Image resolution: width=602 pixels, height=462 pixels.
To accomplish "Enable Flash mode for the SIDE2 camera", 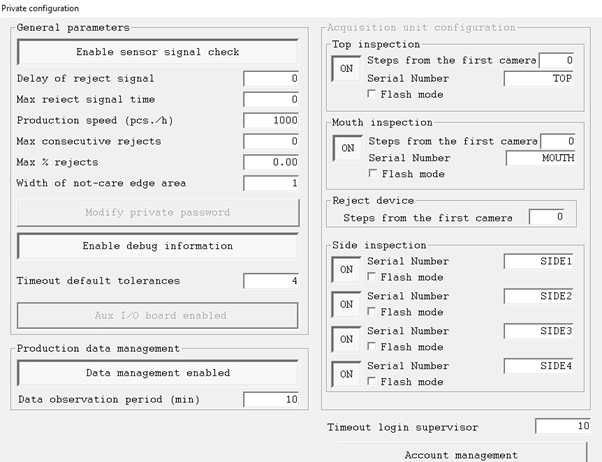I will 373,312.
